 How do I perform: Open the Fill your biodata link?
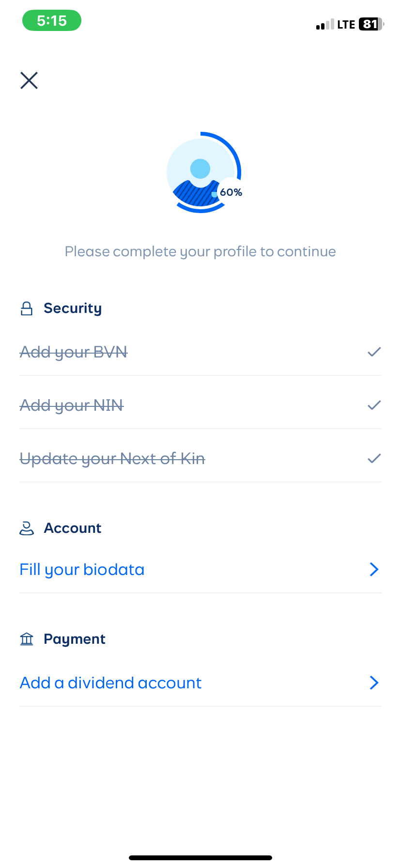[82, 570]
